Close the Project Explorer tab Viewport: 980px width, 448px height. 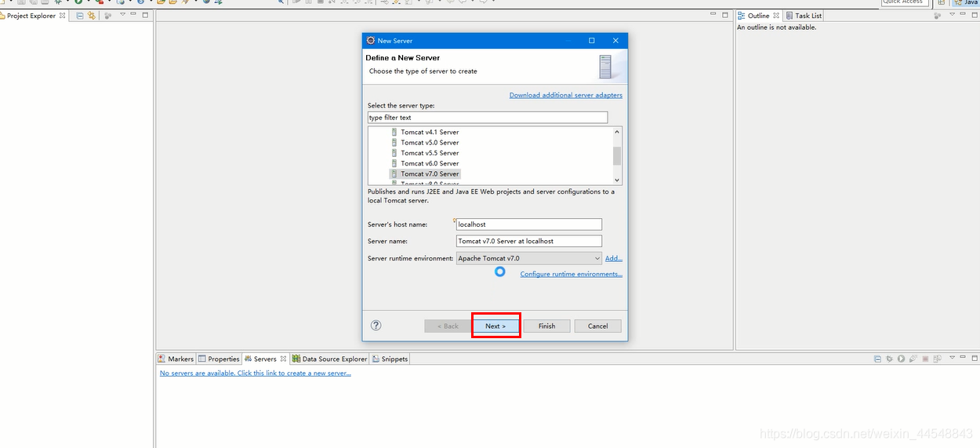click(62, 16)
